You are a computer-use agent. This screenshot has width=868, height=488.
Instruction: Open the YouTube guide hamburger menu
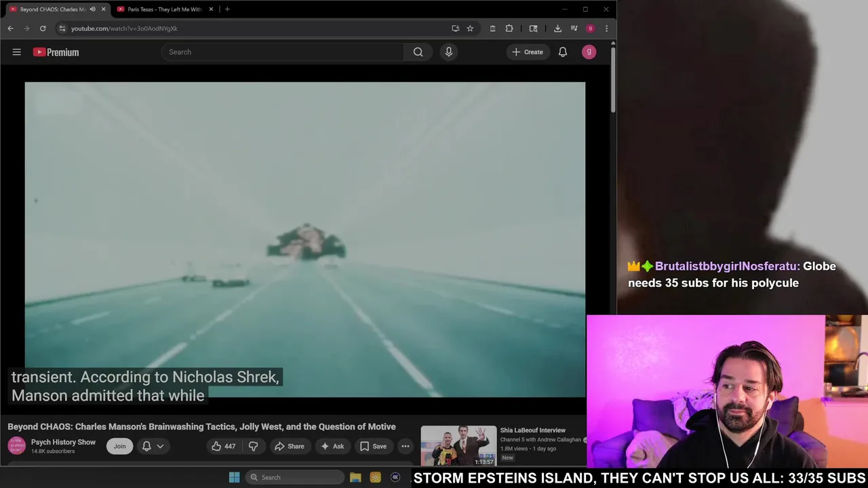click(x=17, y=52)
